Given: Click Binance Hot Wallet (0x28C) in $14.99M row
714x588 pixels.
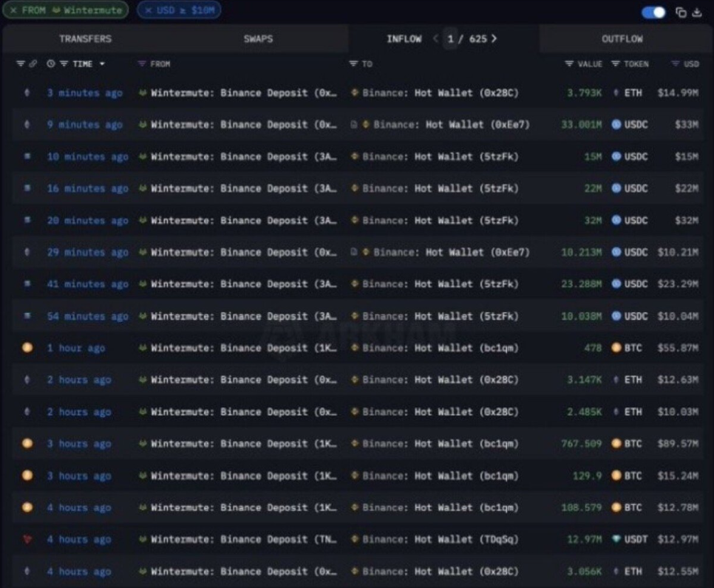Looking at the screenshot, I should tap(440, 93).
